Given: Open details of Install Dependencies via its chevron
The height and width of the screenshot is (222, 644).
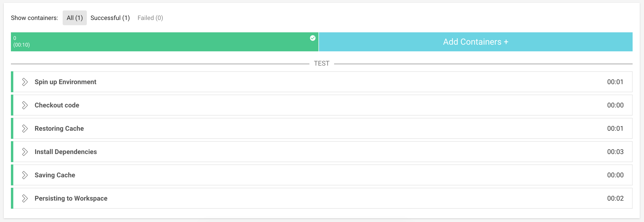Looking at the screenshot, I should point(25,152).
